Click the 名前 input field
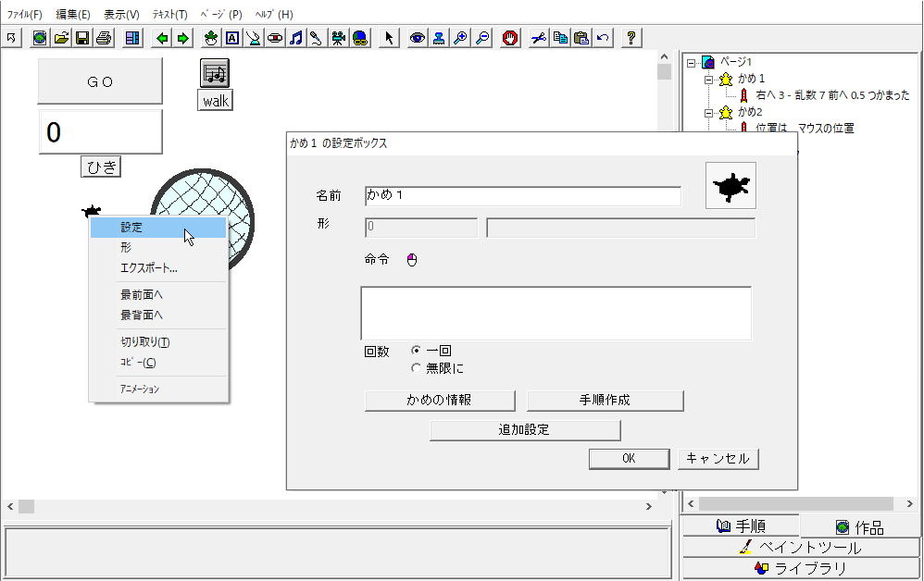Screen dimensions: 924x581 click(x=523, y=195)
